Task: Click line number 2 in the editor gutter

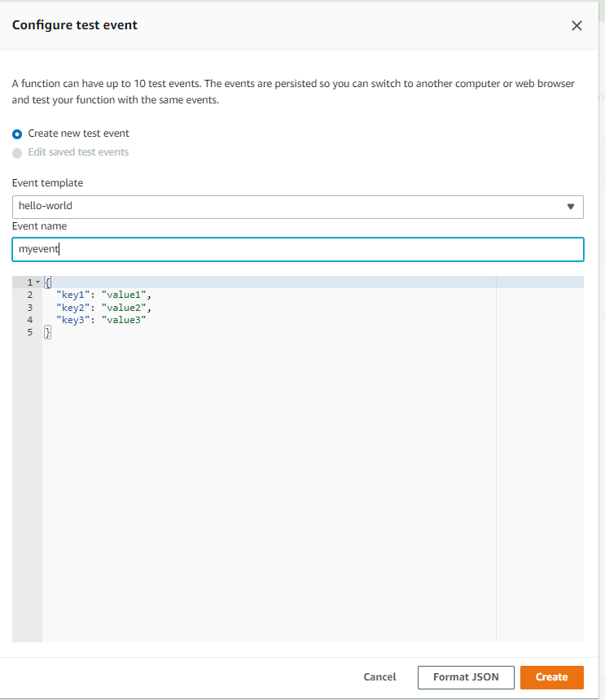Action: (x=29, y=295)
